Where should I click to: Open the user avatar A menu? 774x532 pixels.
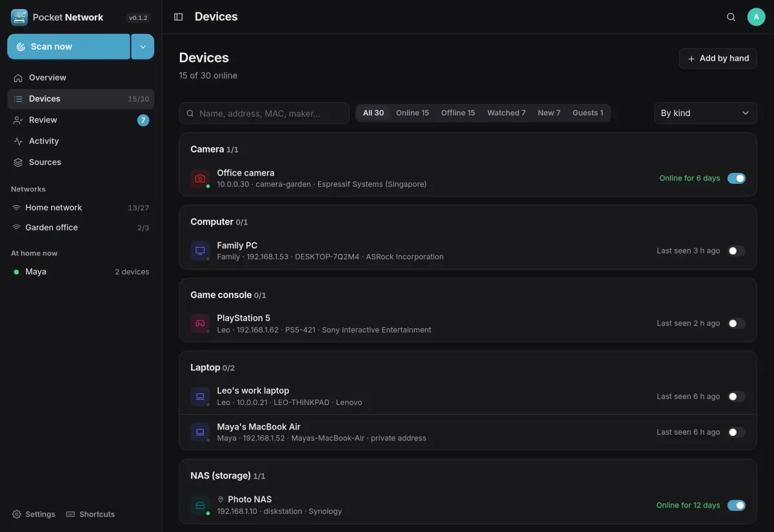(x=756, y=17)
